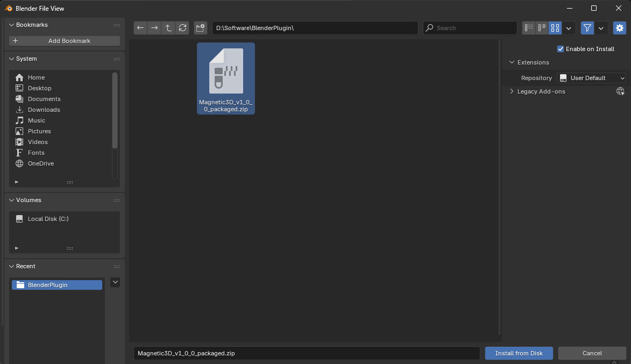Click the Add Bookmark button

coord(65,41)
